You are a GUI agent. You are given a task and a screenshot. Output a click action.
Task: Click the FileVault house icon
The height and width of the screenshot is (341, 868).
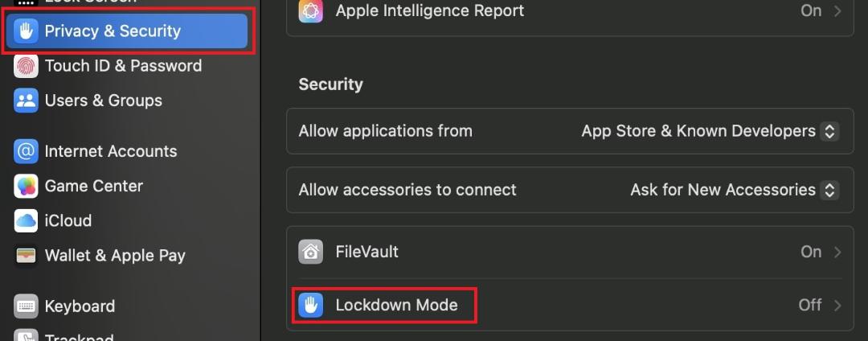[310, 252]
